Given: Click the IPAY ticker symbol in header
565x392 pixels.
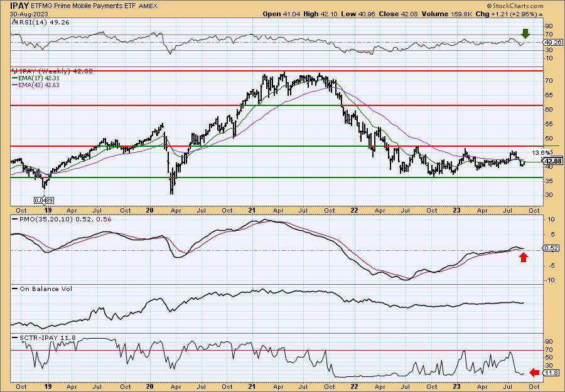Looking at the screenshot, I should click(19, 6).
